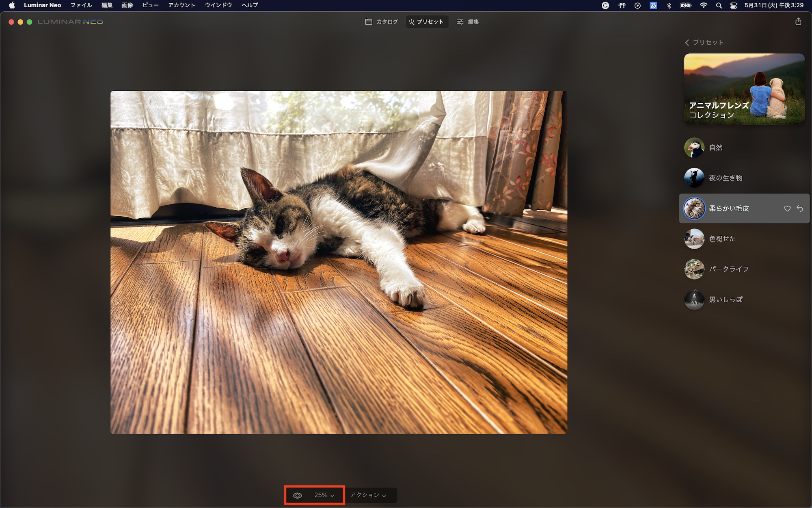
Task: Pick the パークライフ preset round icon
Action: 694,269
